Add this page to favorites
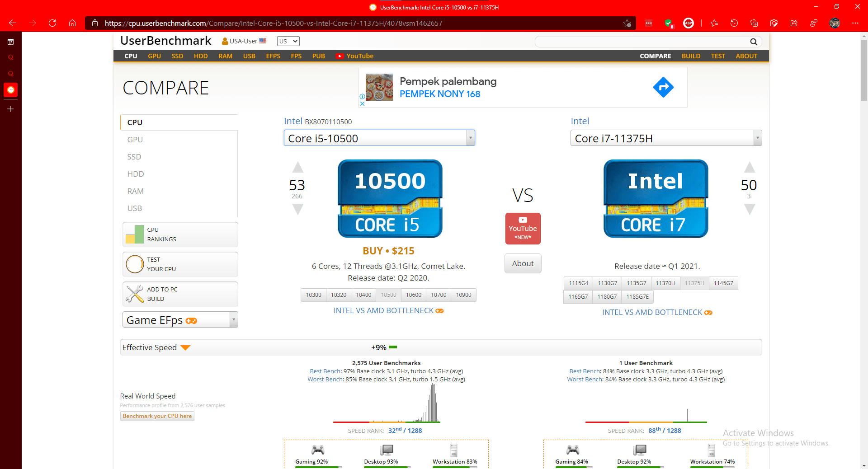The height and width of the screenshot is (469, 868). click(x=627, y=23)
